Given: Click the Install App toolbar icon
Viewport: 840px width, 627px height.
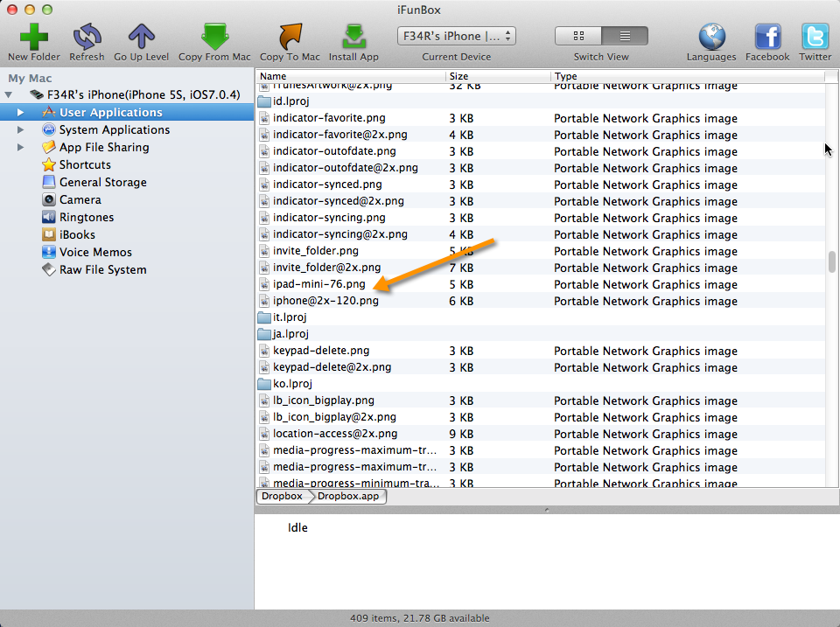Looking at the screenshot, I should (353, 37).
